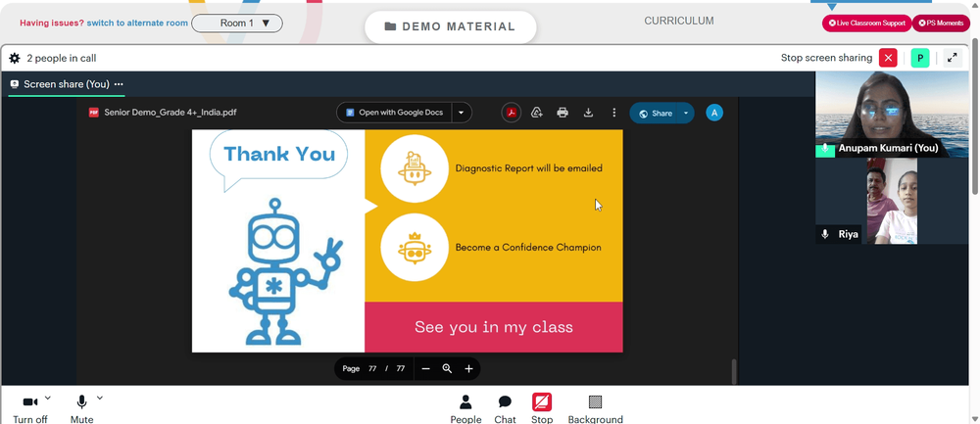Select the Screen share (You) tab
The height and width of the screenshot is (424, 980).
[67, 84]
